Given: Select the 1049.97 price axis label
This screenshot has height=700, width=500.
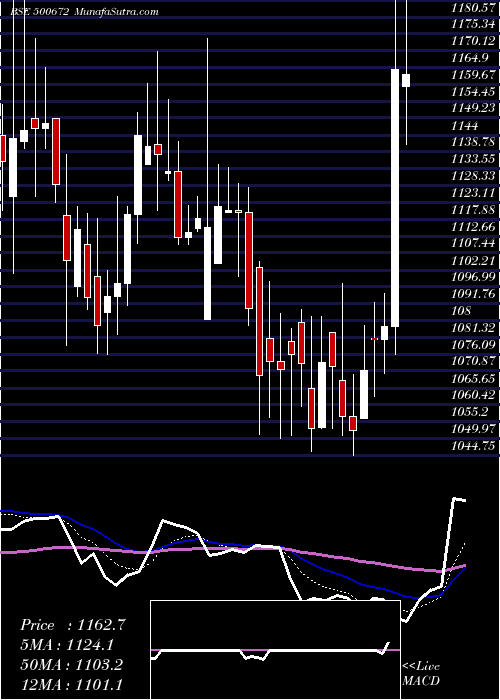Looking at the screenshot, I should point(473,429).
